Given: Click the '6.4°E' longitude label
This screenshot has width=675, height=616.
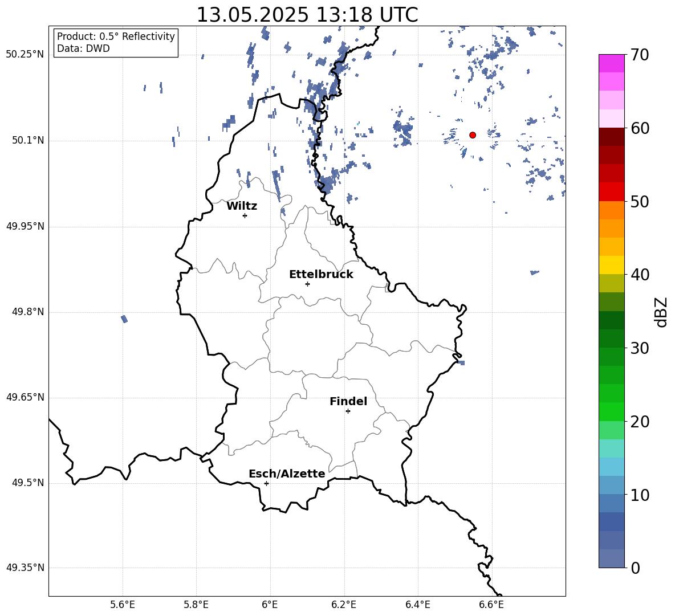Looking at the screenshot, I should pos(417,605).
